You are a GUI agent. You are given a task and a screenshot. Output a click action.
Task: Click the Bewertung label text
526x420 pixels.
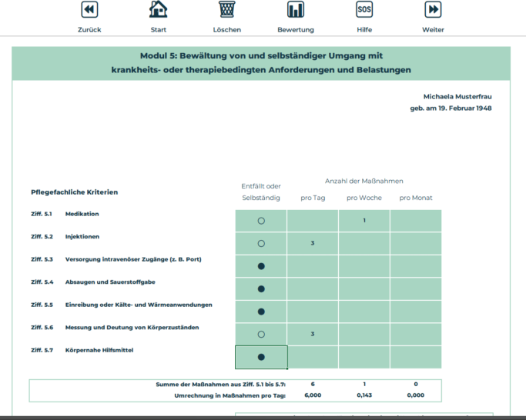point(296,30)
